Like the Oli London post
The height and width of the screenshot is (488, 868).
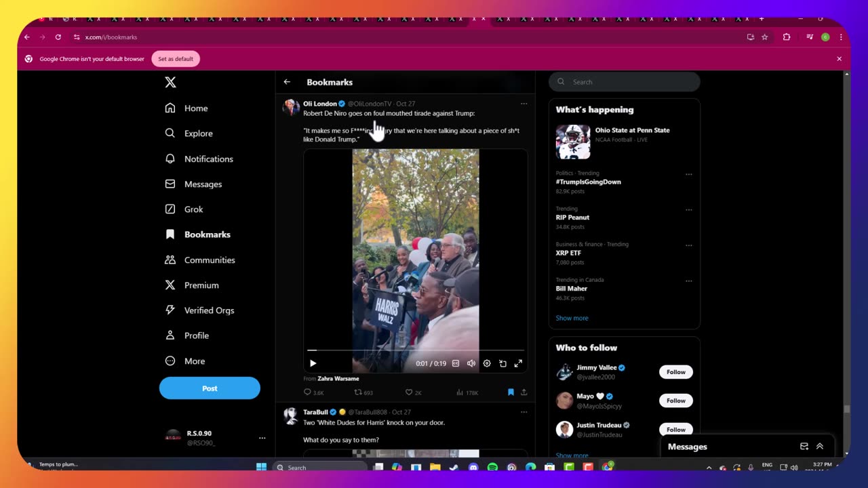tap(413, 392)
